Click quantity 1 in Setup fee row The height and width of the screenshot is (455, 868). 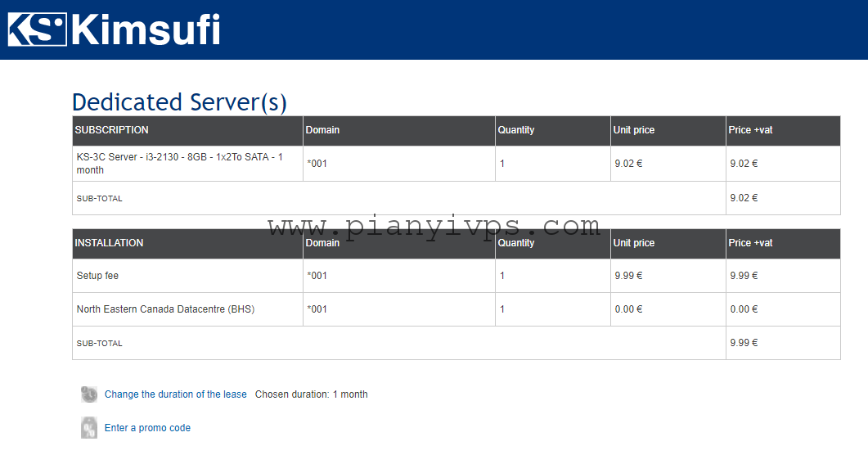click(x=502, y=276)
